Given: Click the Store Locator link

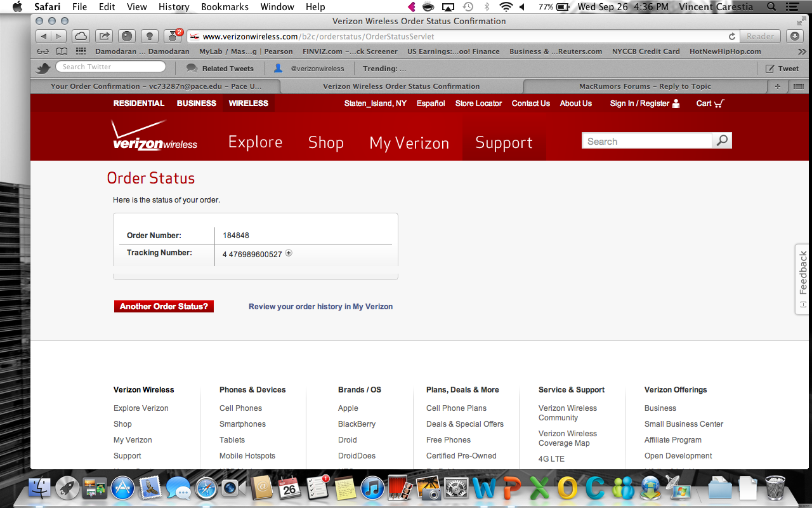Looking at the screenshot, I should (x=478, y=104).
